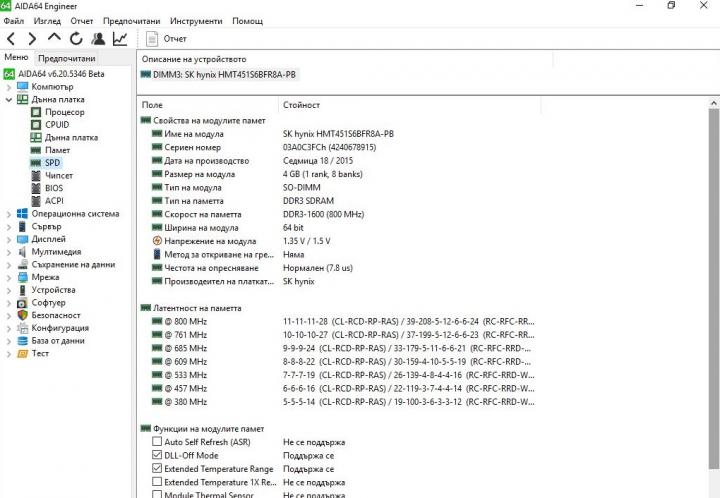Image resolution: width=720 pixels, height=498 pixels.
Task: Expand the Компютър tree node
Action: click(x=9, y=87)
